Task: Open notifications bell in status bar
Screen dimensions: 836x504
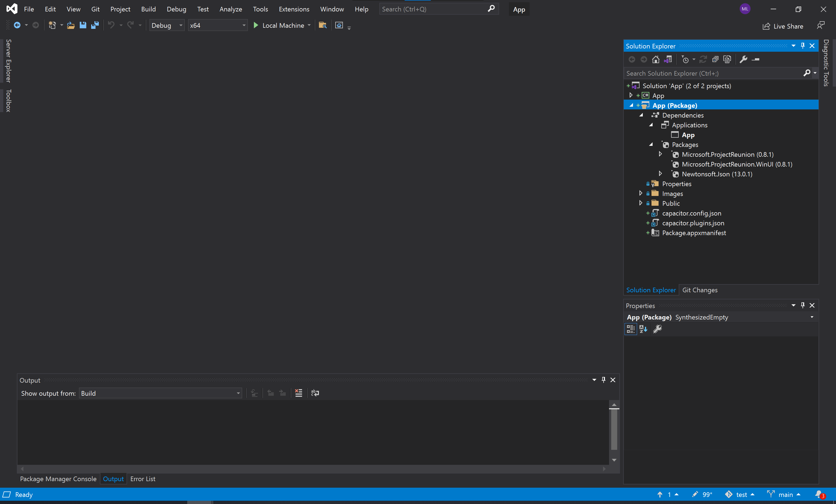Action: pos(820,494)
